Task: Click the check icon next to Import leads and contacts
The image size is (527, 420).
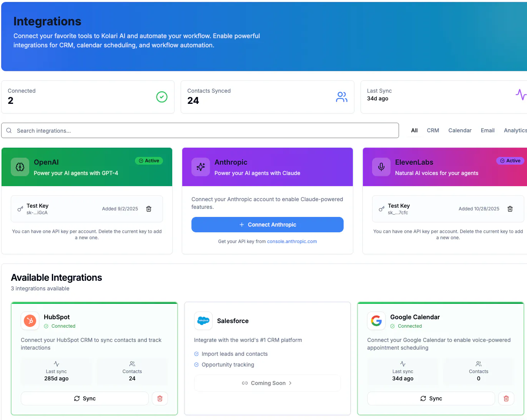Action: 196,354
